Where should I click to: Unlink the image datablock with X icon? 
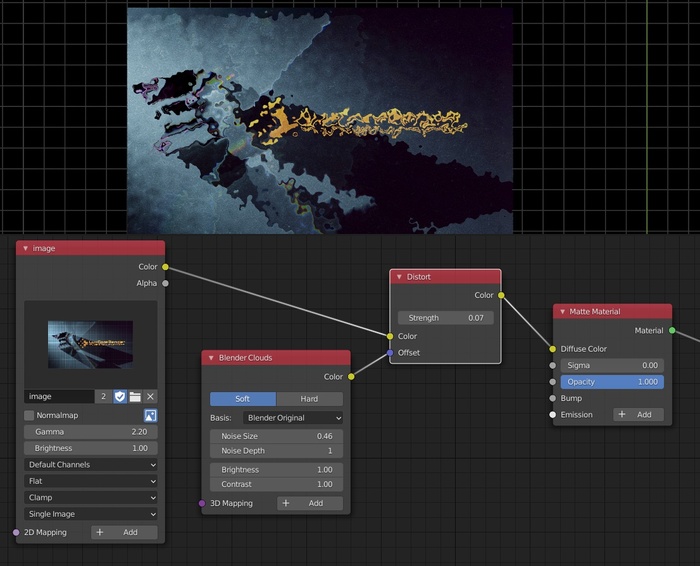(150, 397)
